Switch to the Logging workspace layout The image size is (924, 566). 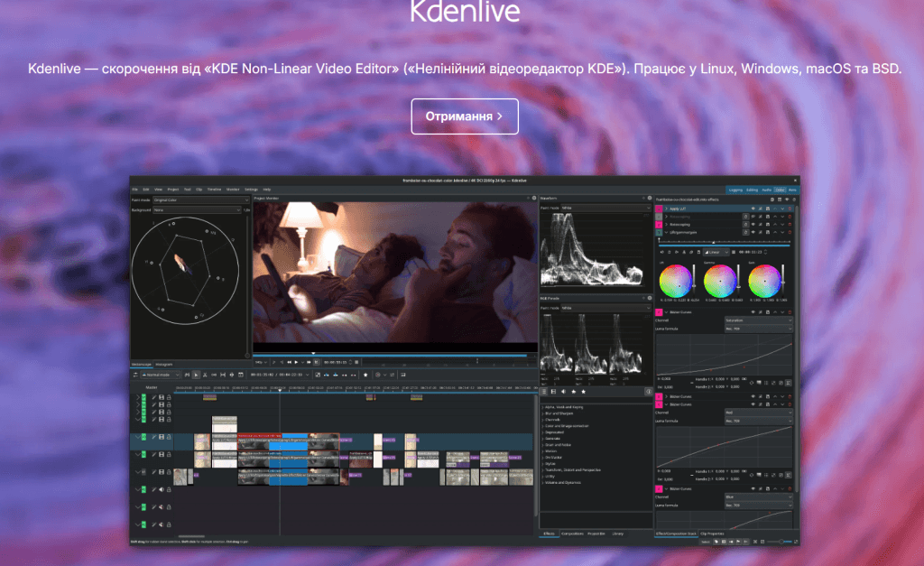(x=735, y=190)
